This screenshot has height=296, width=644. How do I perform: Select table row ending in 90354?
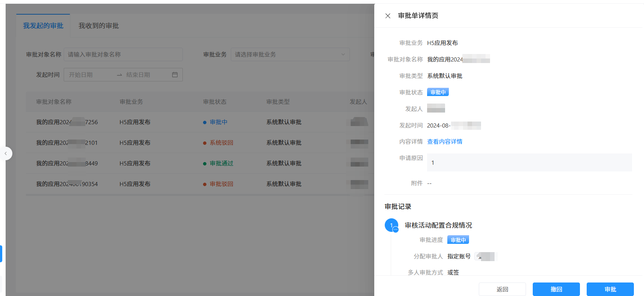[200, 184]
